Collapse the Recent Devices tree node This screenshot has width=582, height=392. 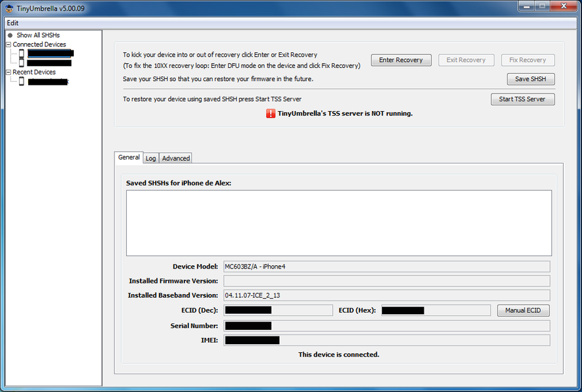tap(9, 73)
